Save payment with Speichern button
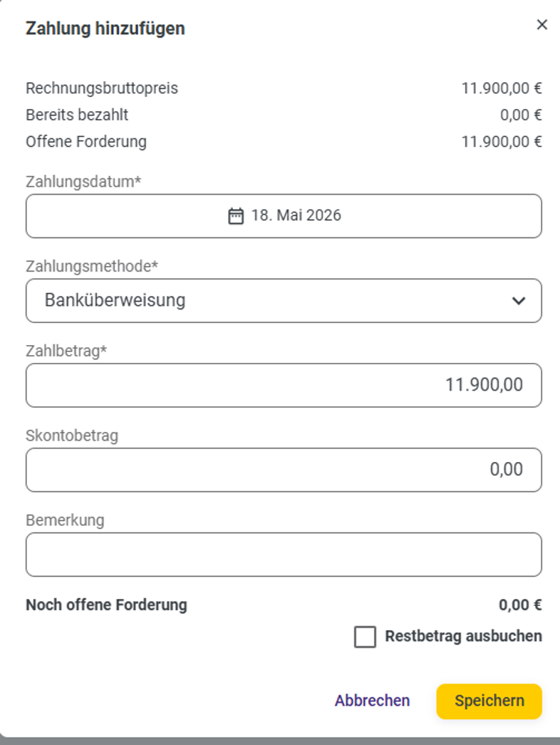Screen dimensions: 560x745 tap(489, 702)
